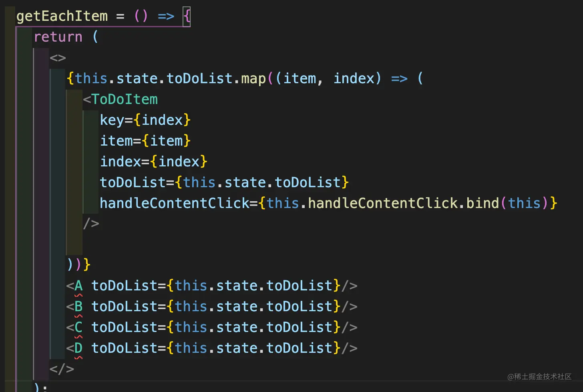
Task: Click the B component tag name
Action: pyautogui.click(x=78, y=307)
